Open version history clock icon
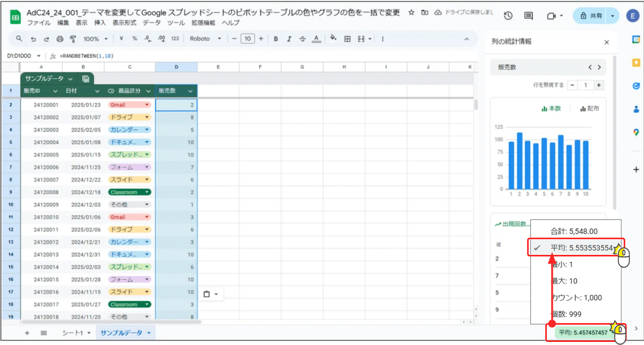This screenshot has height=345, width=644. point(508,16)
